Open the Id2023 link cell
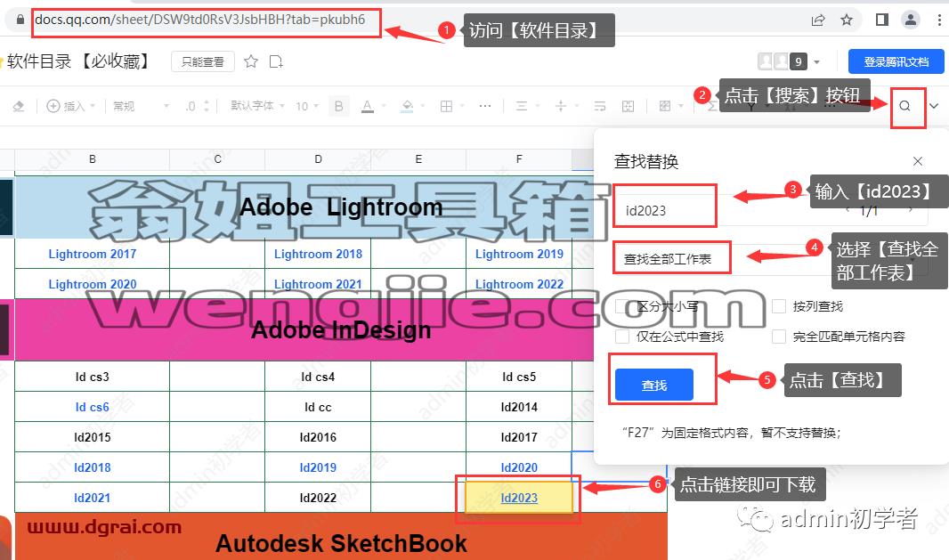 (x=519, y=498)
